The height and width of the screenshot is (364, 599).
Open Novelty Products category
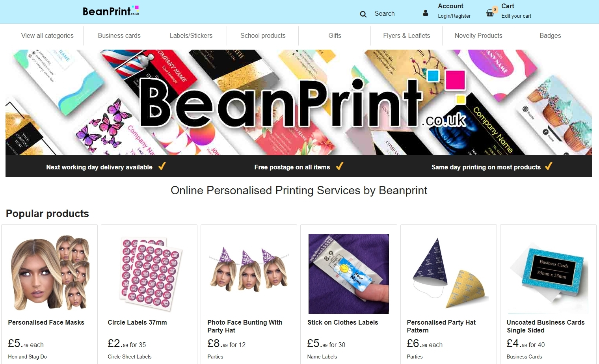(478, 35)
